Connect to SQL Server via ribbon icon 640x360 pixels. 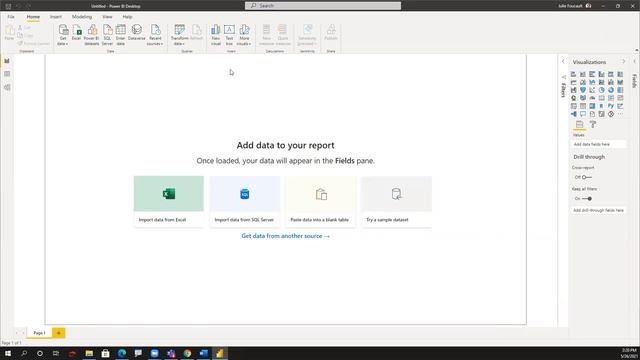point(107,35)
